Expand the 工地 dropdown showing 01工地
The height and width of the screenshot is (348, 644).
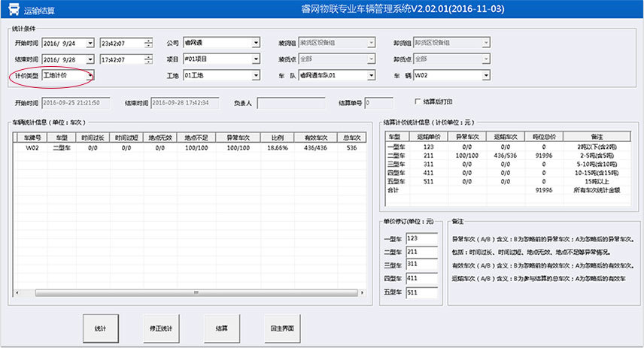click(256, 75)
